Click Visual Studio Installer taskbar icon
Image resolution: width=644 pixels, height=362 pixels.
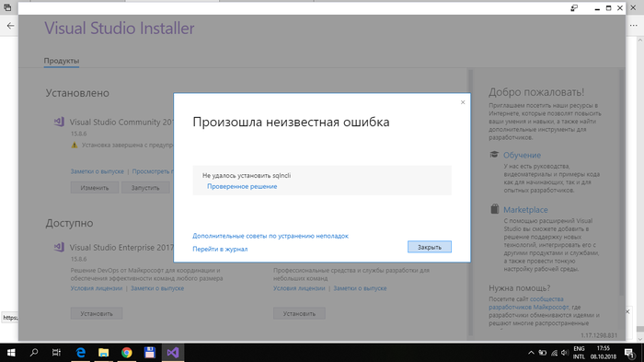pyautogui.click(x=173, y=353)
